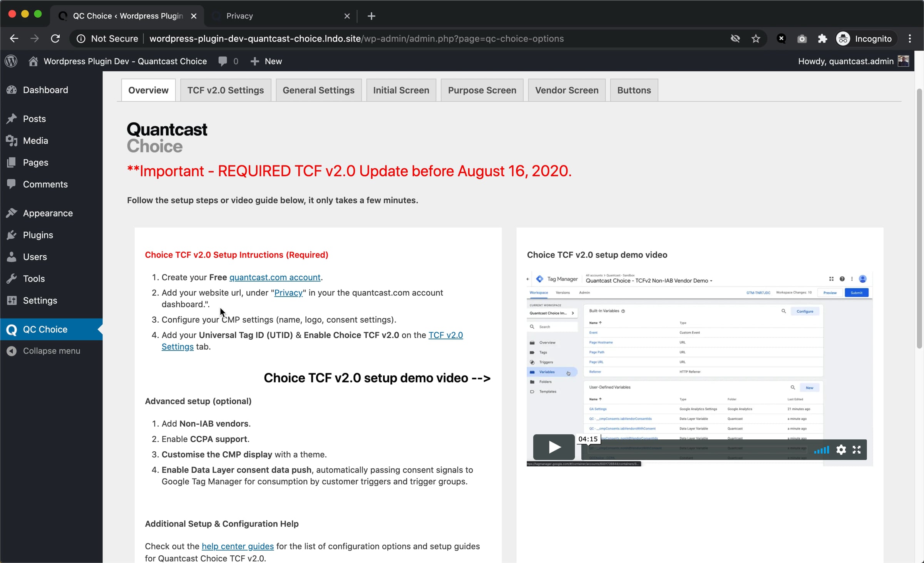Follow the TCF v2.0 Settings link
924x563 pixels.
tap(445, 335)
